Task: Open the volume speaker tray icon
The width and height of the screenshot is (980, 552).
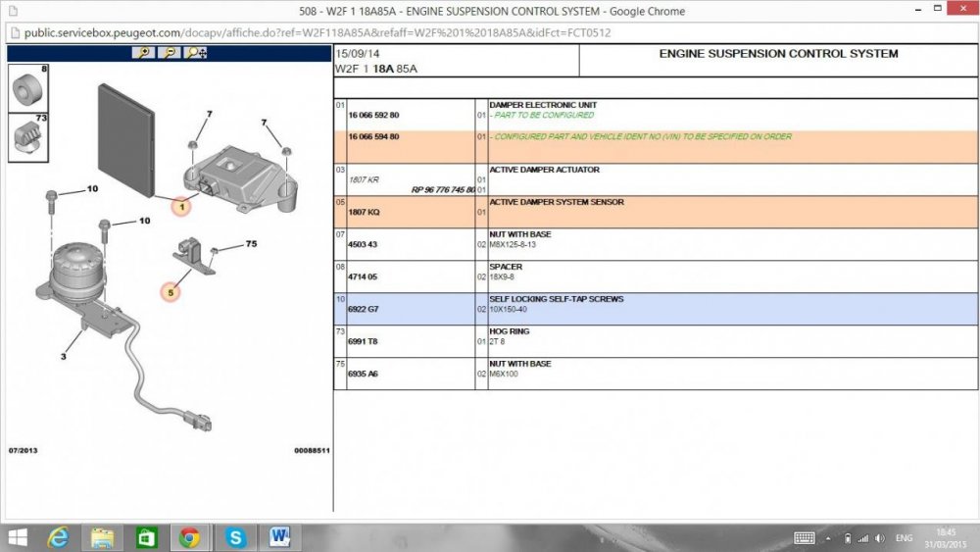Action: (880, 538)
